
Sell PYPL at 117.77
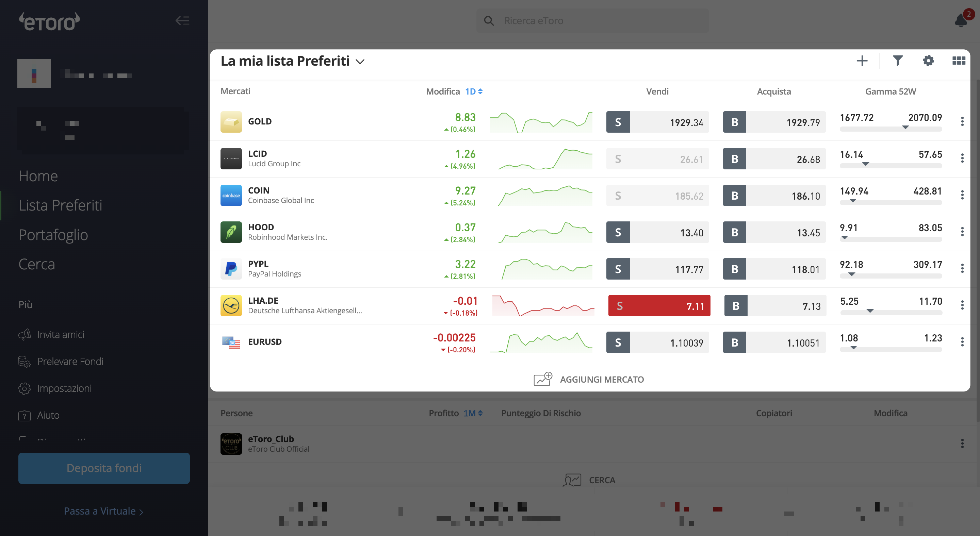657,269
